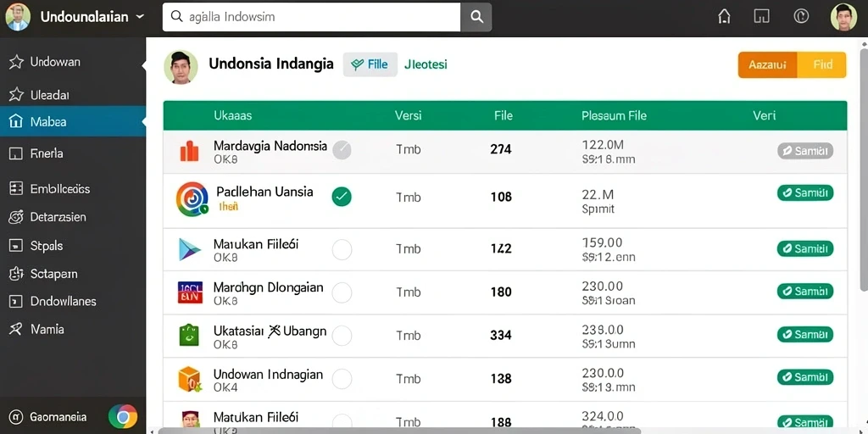Open the home icon in top bar

[x=724, y=17]
